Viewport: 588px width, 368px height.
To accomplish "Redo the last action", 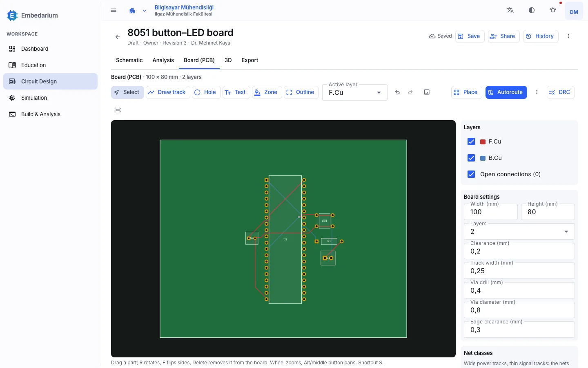I will coord(410,92).
